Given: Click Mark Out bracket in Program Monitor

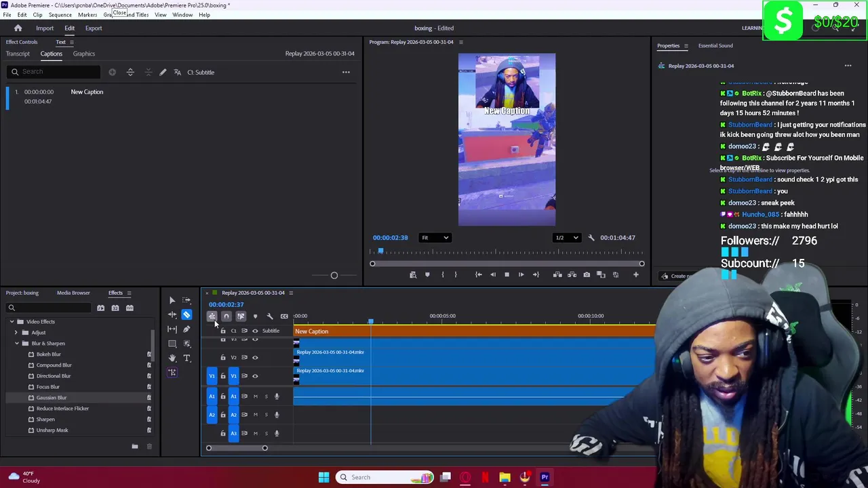Looking at the screenshot, I should (x=456, y=274).
